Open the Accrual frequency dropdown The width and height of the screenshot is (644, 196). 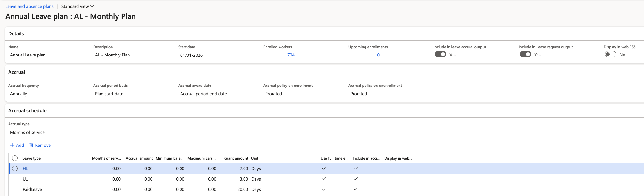click(34, 94)
